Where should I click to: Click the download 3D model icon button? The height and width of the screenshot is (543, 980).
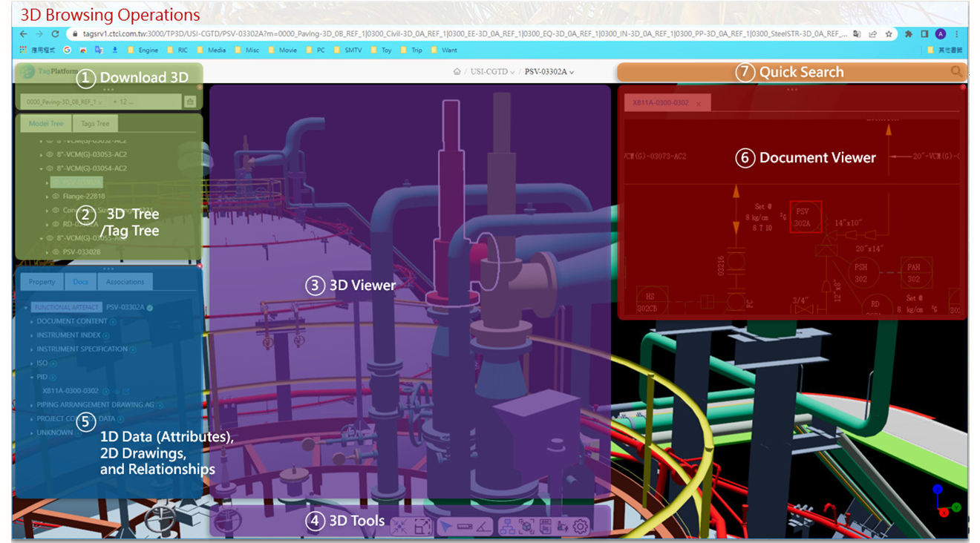[190, 102]
